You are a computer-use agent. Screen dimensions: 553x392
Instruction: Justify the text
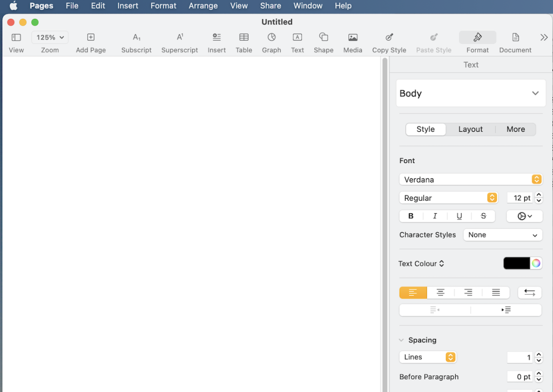pos(496,292)
